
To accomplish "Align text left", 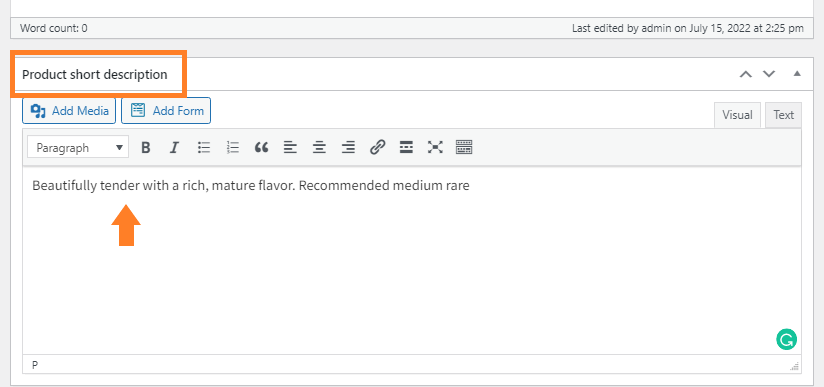I will click(290, 148).
